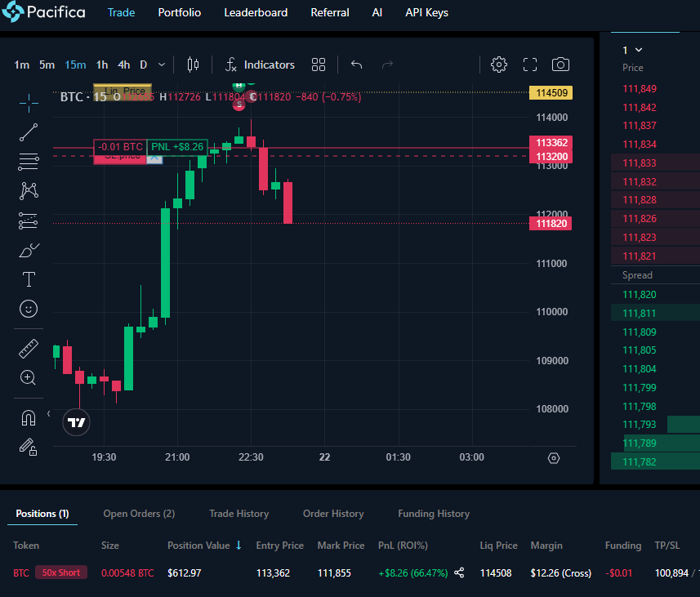Select the brush drawing tool
Image resolution: width=700 pixels, height=597 pixels.
point(29,251)
